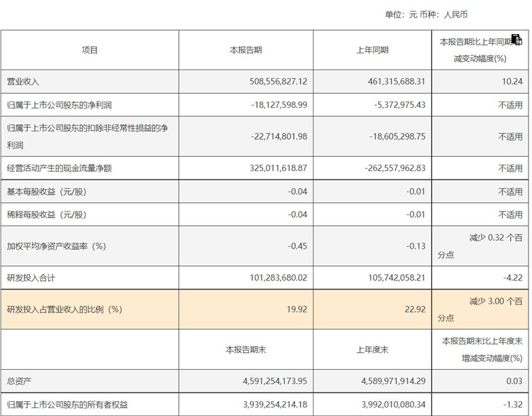Select value 101,283,680.02
532x416 pixels.
pos(278,278)
